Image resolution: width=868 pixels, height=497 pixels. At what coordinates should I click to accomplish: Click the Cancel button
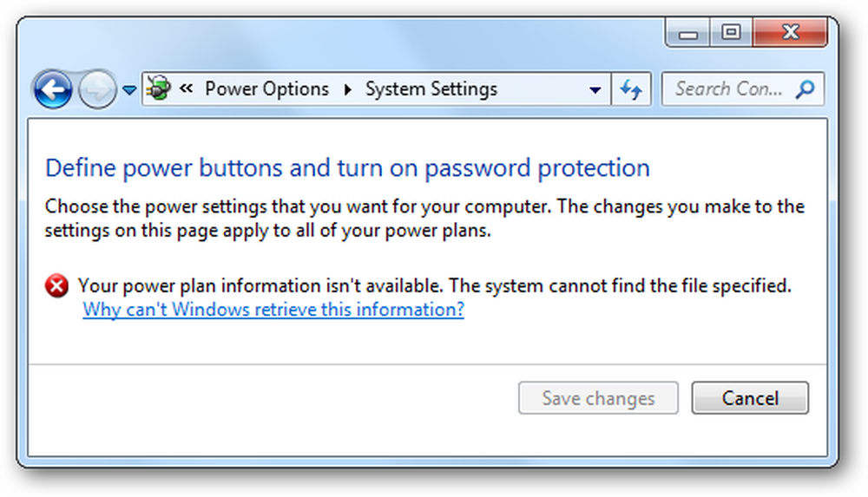coord(750,398)
